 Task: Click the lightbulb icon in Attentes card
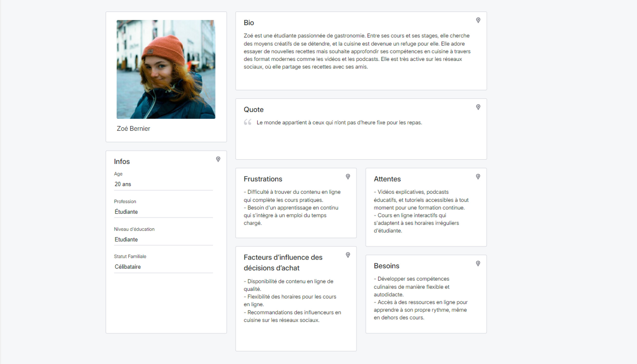point(478,176)
